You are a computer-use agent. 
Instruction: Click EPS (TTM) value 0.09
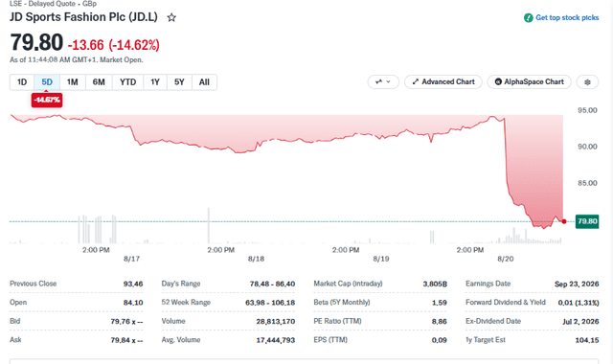pyautogui.click(x=440, y=340)
